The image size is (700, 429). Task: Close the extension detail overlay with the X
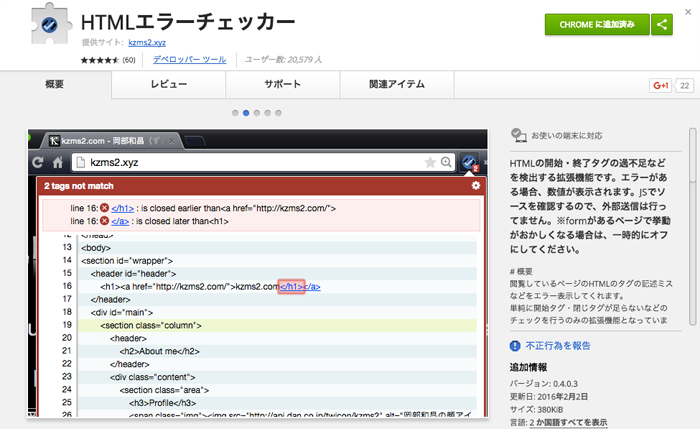[x=688, y=12]
